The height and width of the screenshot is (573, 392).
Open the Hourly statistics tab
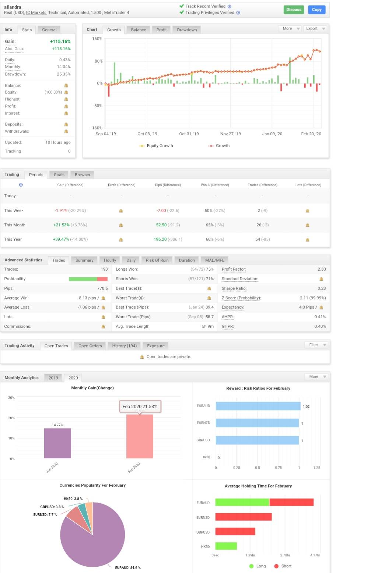click(110, 260)
